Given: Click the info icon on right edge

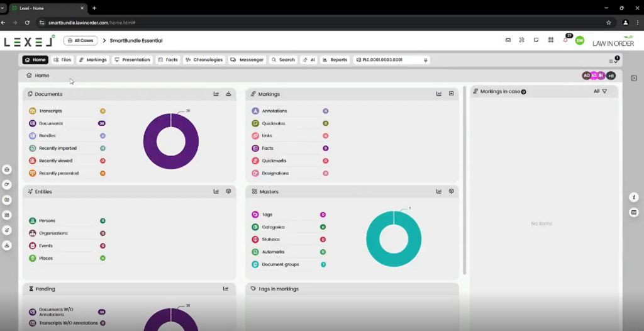Looking at the screenshot, I should pyautogui.click(x=634, y=198).
